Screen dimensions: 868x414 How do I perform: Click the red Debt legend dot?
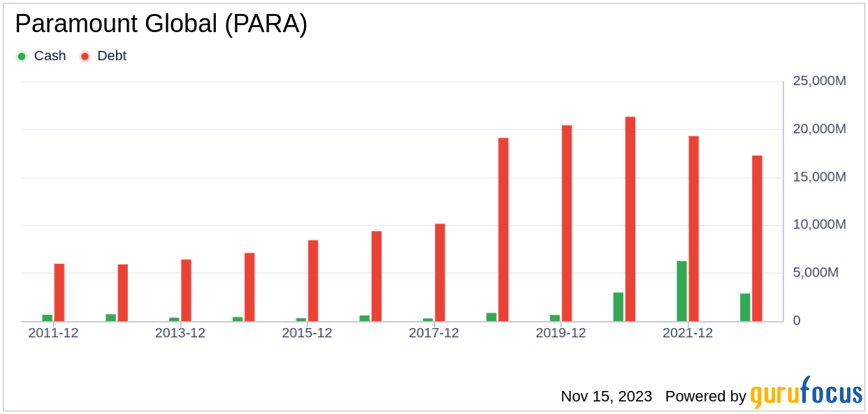pyautogui.click(x=85, y=57)
